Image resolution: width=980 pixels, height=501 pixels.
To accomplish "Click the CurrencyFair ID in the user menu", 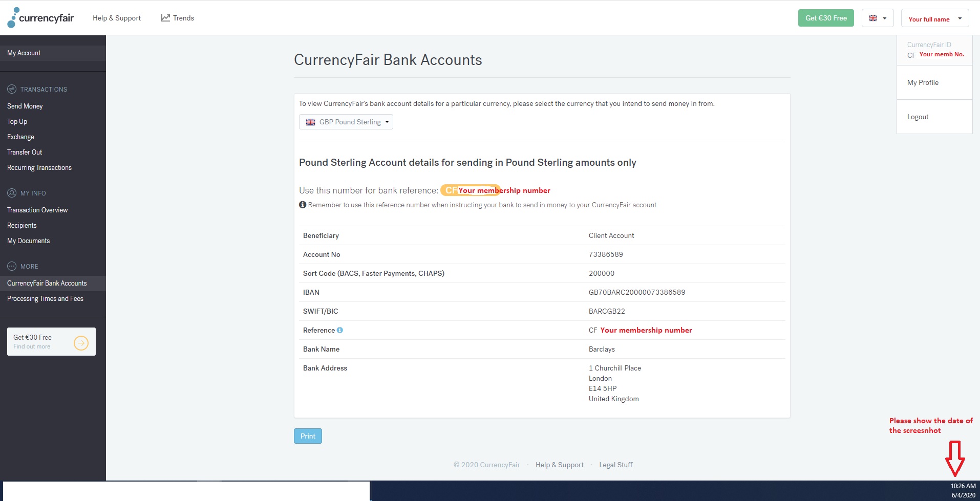I will tap(935, 50).
